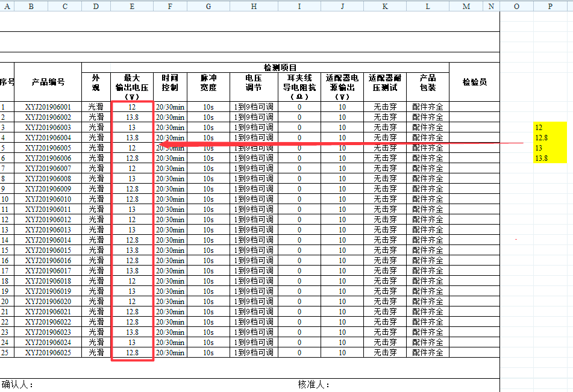Select yellow cell containing 13
Viewport: 573px width, 392px height.
pos(550,148)
